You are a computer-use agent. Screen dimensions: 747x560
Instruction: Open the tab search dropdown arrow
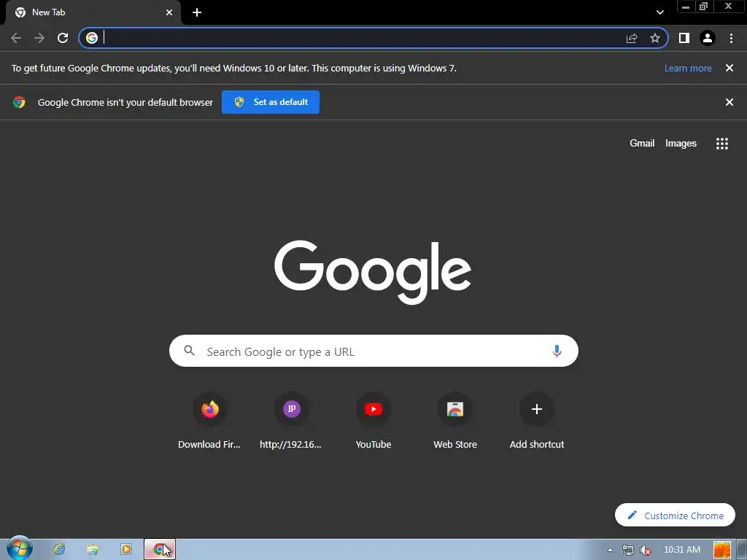coord(659,12)
